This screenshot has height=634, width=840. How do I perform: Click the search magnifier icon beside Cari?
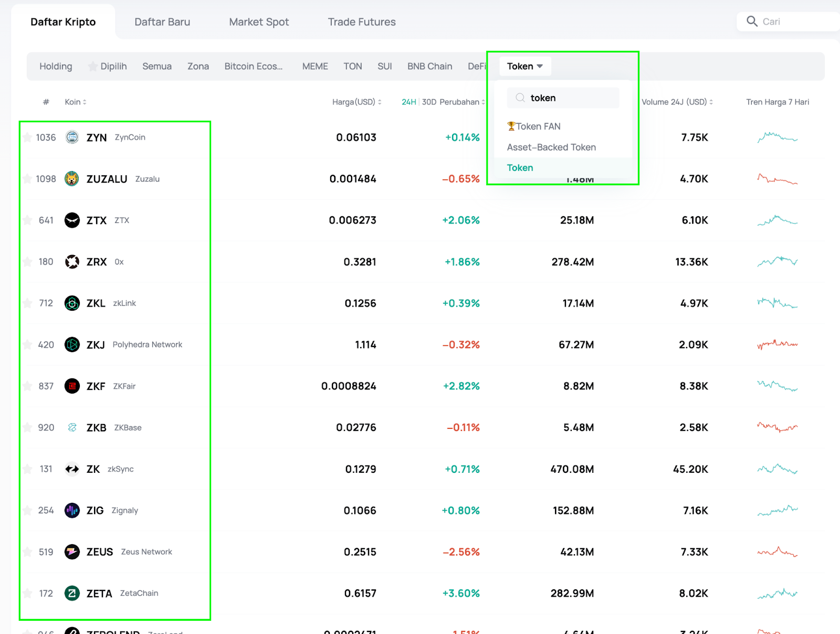[752, 22]
